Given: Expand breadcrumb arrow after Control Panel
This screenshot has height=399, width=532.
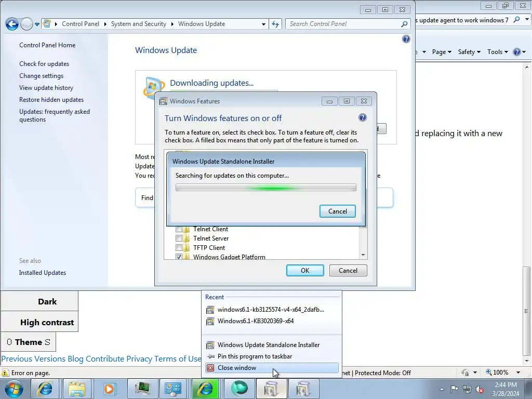Looking at the screenshot, I should 105,24.
